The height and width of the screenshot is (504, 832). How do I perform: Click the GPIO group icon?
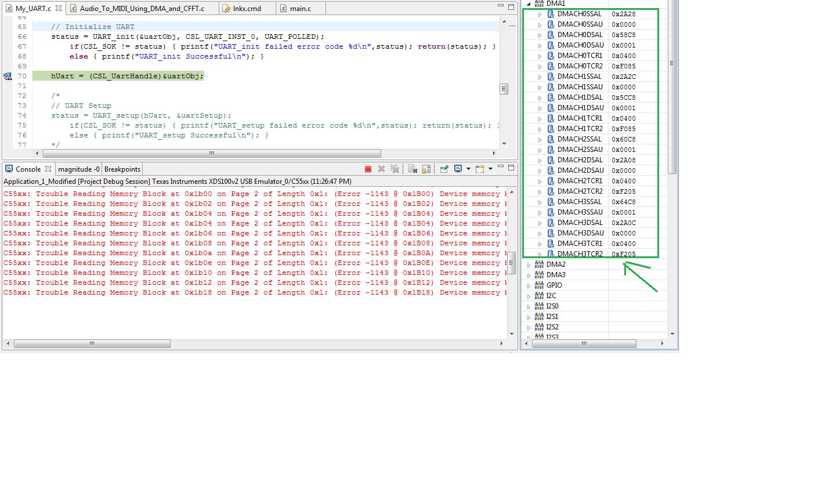tap(539, 285)
